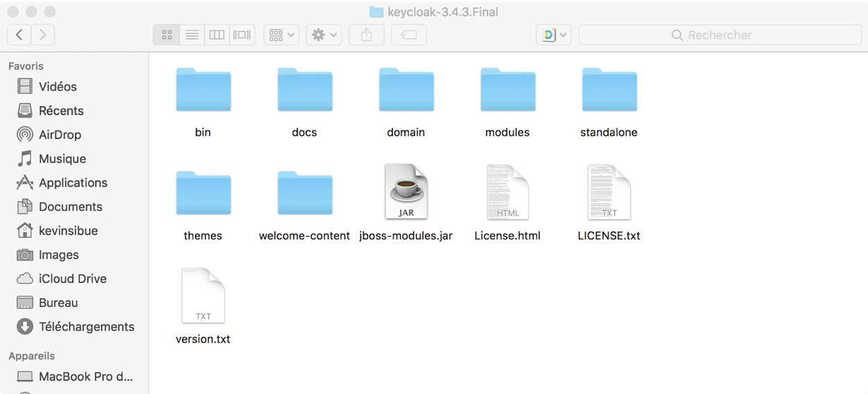Click the keycloak-3.4.3.Final title folder icon
Viewport: 868px width, 394px height.
pos(376,12)
